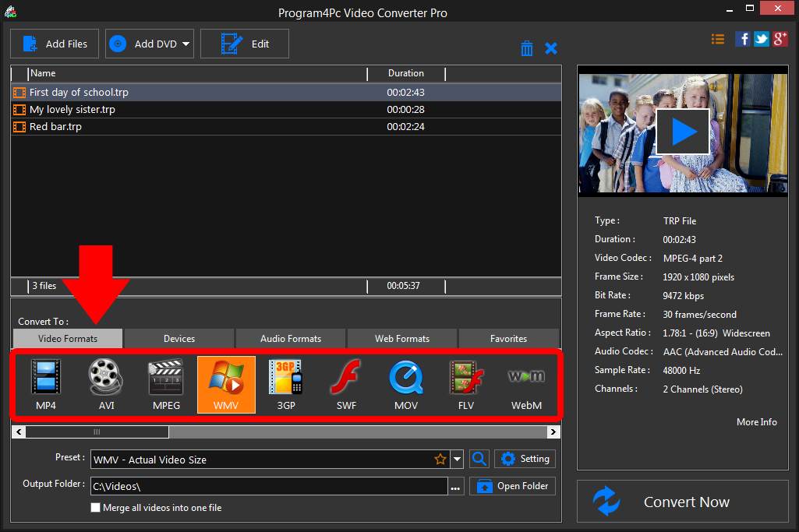The image size is (799, 532).
Task: Open the Audio Formats tab
Action: coord(290,338)
